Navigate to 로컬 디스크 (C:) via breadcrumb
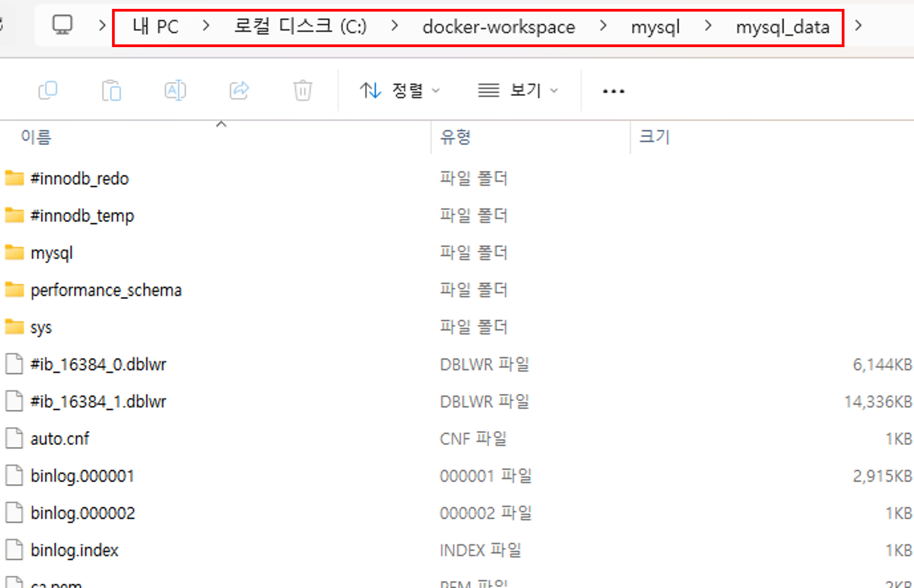 click(301, 25)
